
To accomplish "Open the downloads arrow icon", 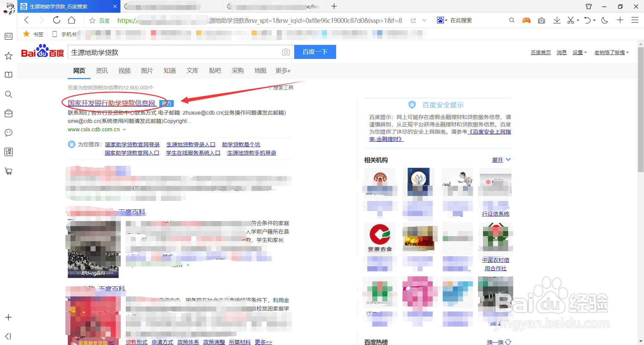I will 557,20.
